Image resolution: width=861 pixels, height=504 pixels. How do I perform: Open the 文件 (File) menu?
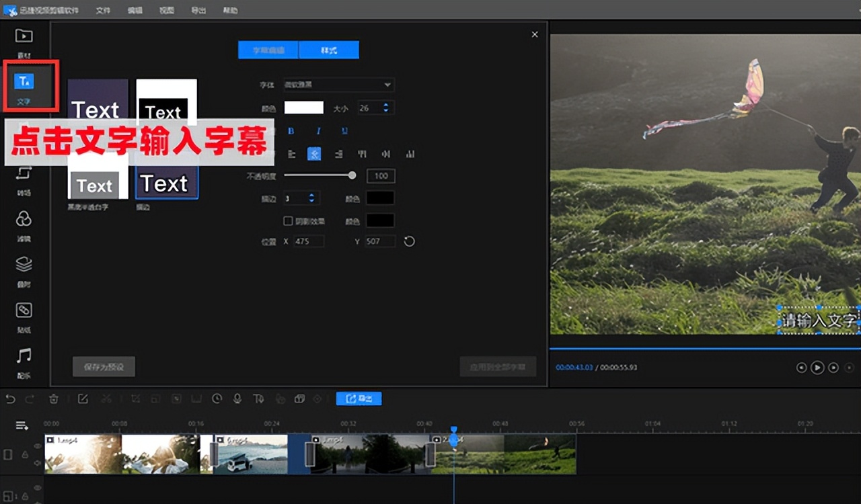[103, 10]
